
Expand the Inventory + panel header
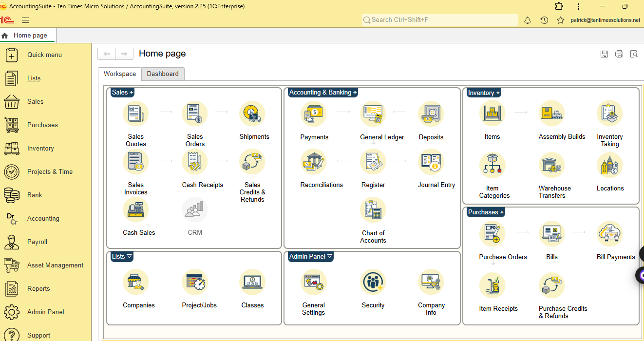[x=484, y=93]
